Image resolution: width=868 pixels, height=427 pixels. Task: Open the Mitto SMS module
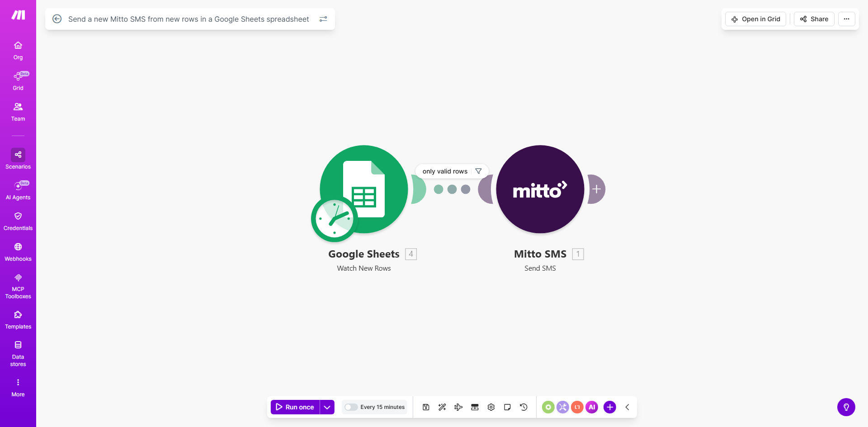[x=540, y=189]
